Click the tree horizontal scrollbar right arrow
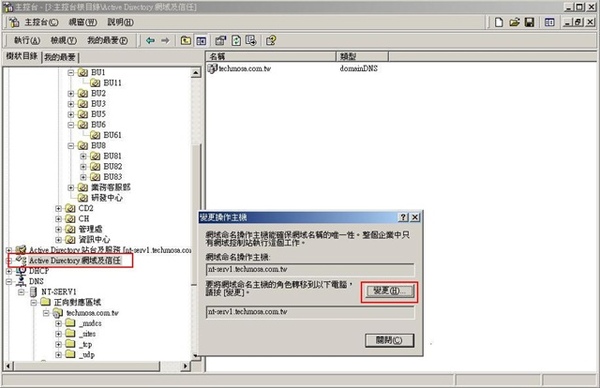600x388 pixels. coord(186,366)
